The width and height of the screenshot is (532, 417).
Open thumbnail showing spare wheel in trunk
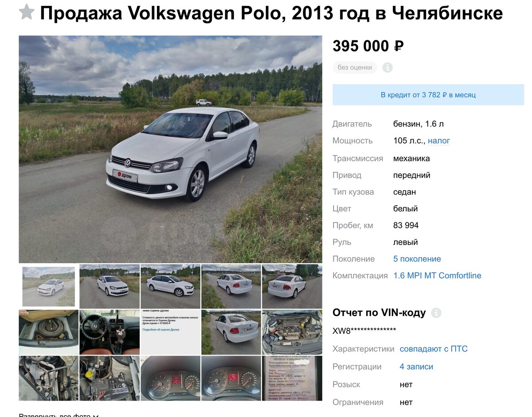pyautogui.click(x=49, y=332)
